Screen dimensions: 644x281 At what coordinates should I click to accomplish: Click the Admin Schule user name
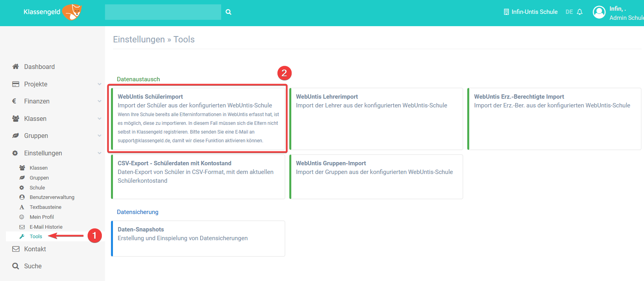(627, 18)
